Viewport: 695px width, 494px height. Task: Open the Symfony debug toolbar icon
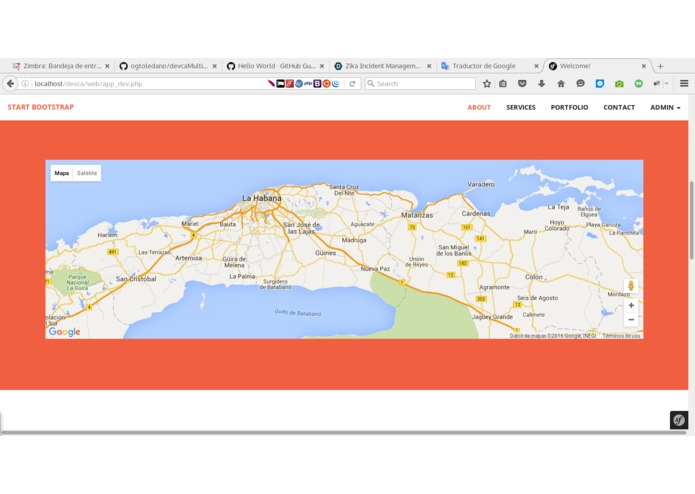pyautogui.click(x=679, y=420)
